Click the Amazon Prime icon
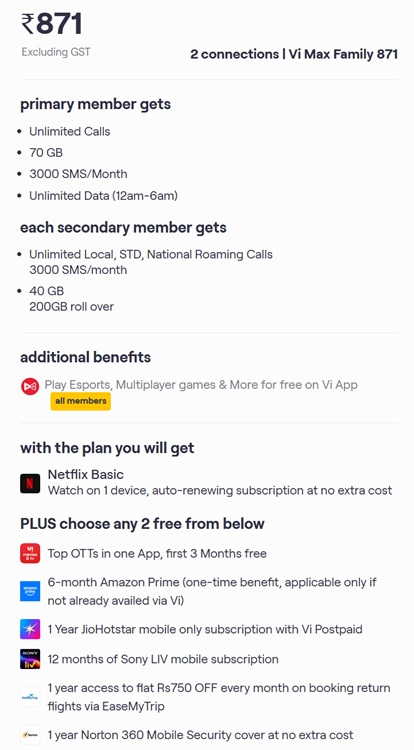The height and width of the screenshot is (750, 414). pyautogui.click(x=30, y=591)
